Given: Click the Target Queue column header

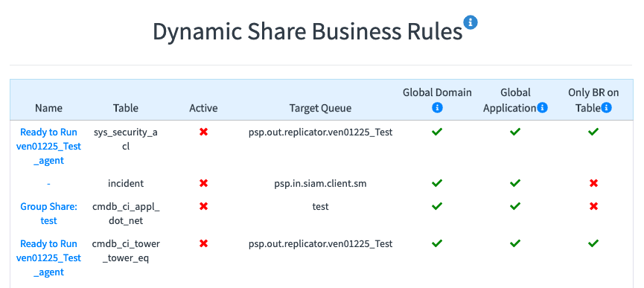Looking at the screenshot, I should [320, 109].
